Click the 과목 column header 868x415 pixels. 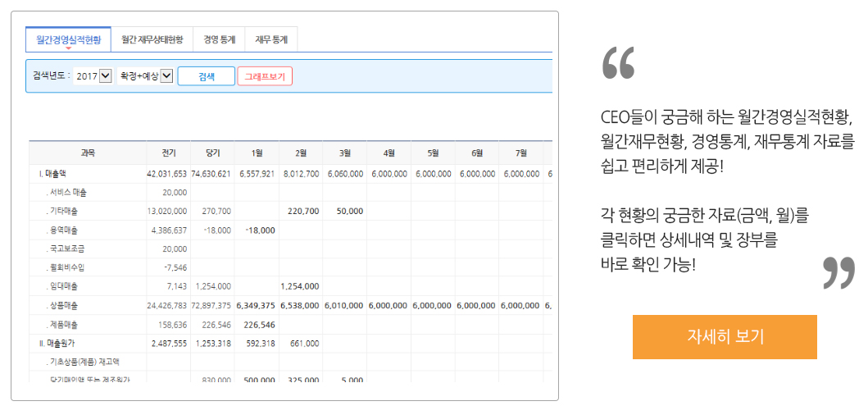coord(88,153)
